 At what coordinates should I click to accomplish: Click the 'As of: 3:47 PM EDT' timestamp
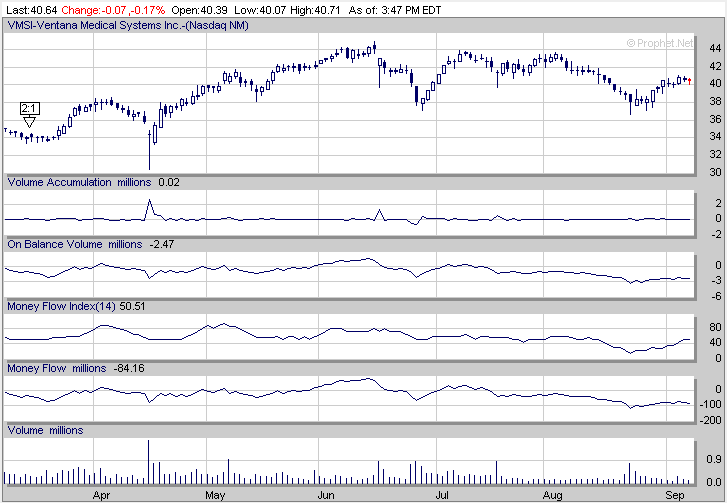[395, 10]
